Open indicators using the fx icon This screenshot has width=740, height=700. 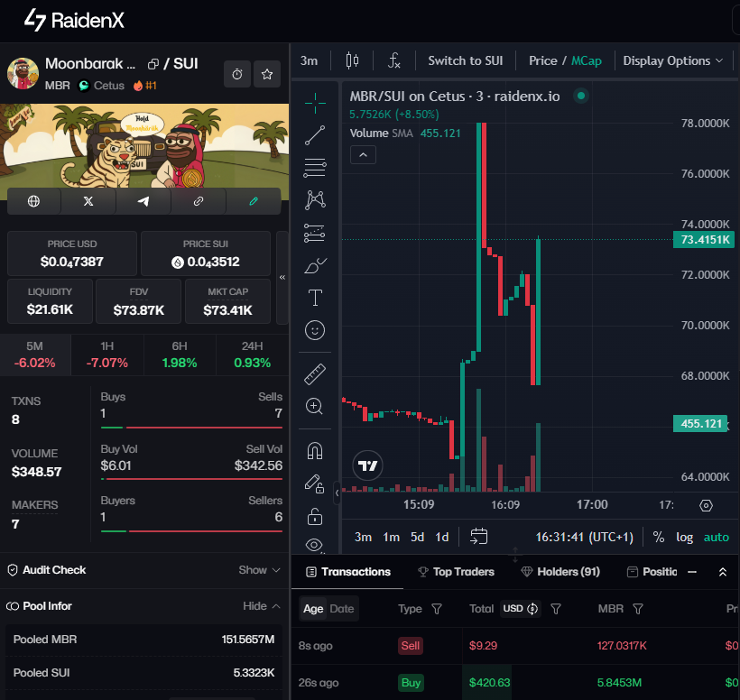click(x=393, y=60)
